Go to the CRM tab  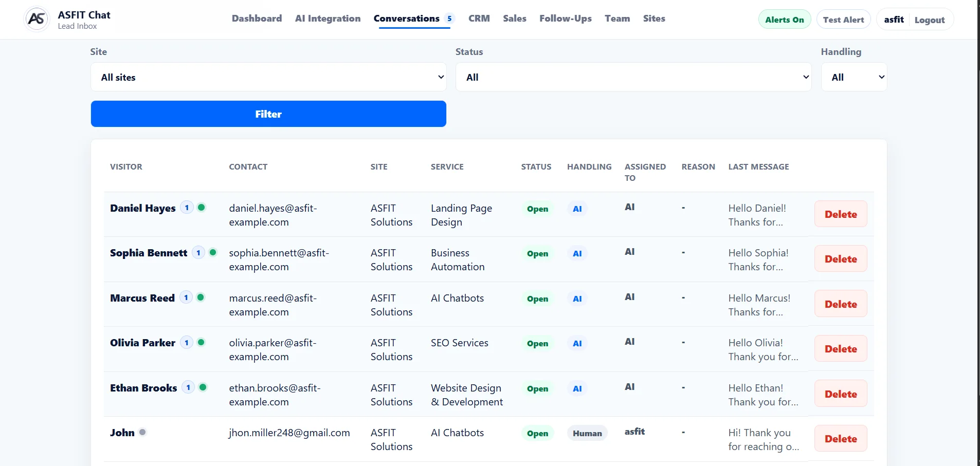(x=479, y=18)
